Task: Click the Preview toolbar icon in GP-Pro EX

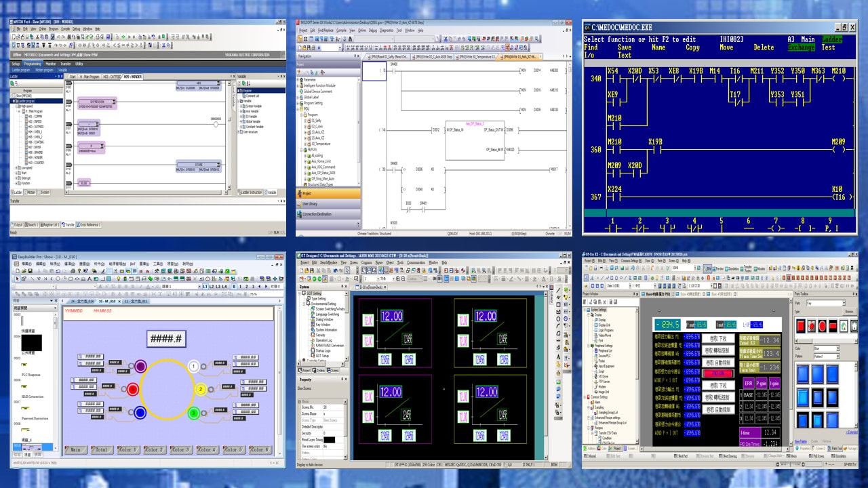Action: coord(718,268)
